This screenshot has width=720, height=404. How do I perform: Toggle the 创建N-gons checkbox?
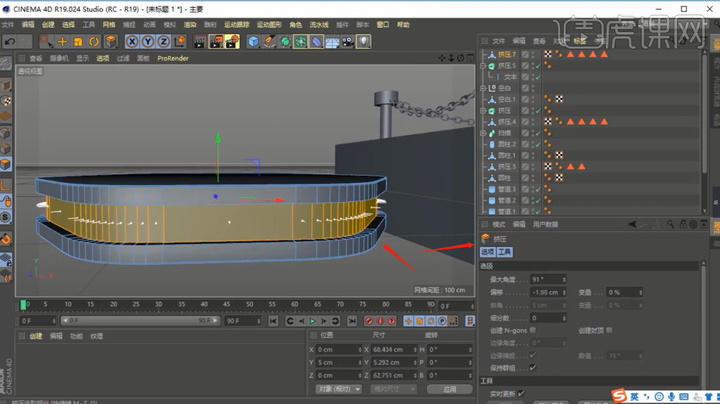coord(534,330)
